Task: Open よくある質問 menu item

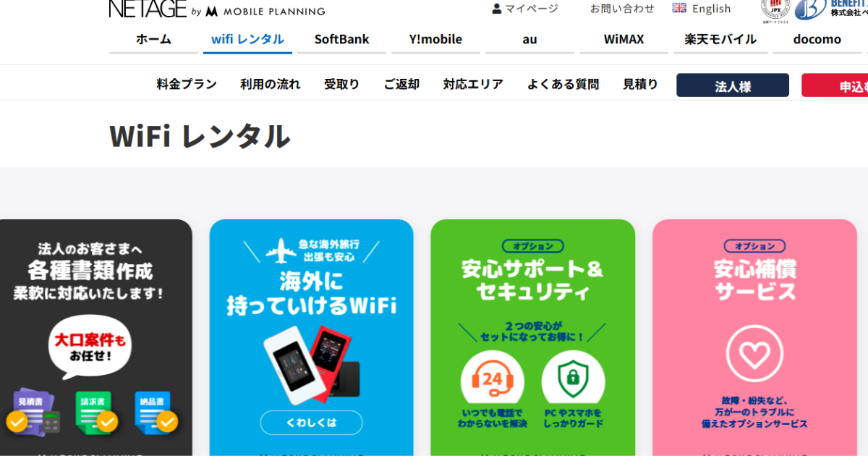Action: pyautogui.click(x=563, y=85)
